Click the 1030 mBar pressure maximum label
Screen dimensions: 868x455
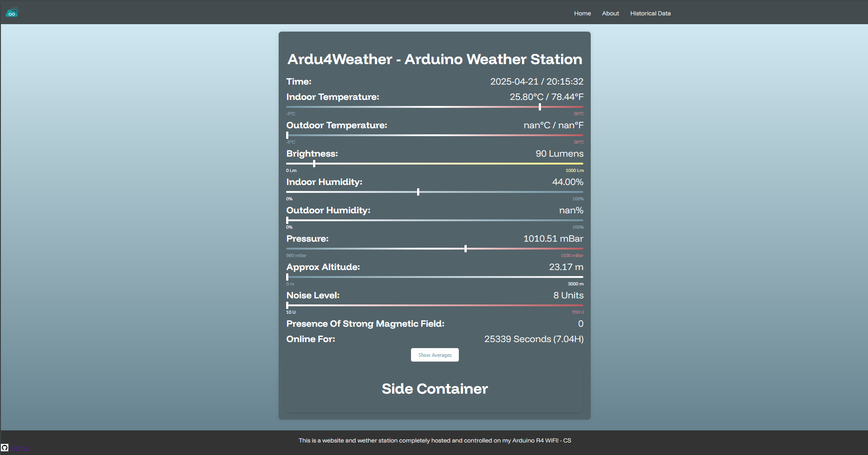(x=572, y=256)
